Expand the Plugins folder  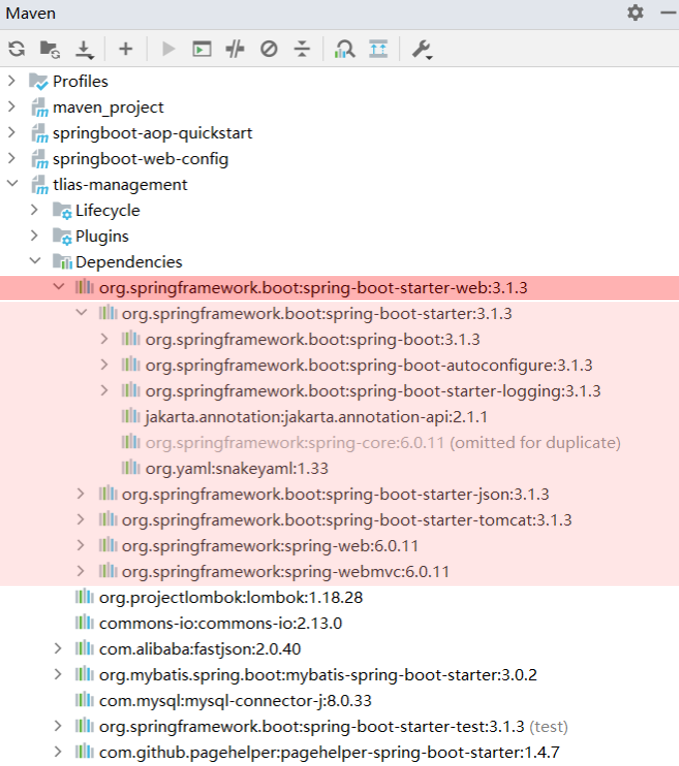click(34, 236)
